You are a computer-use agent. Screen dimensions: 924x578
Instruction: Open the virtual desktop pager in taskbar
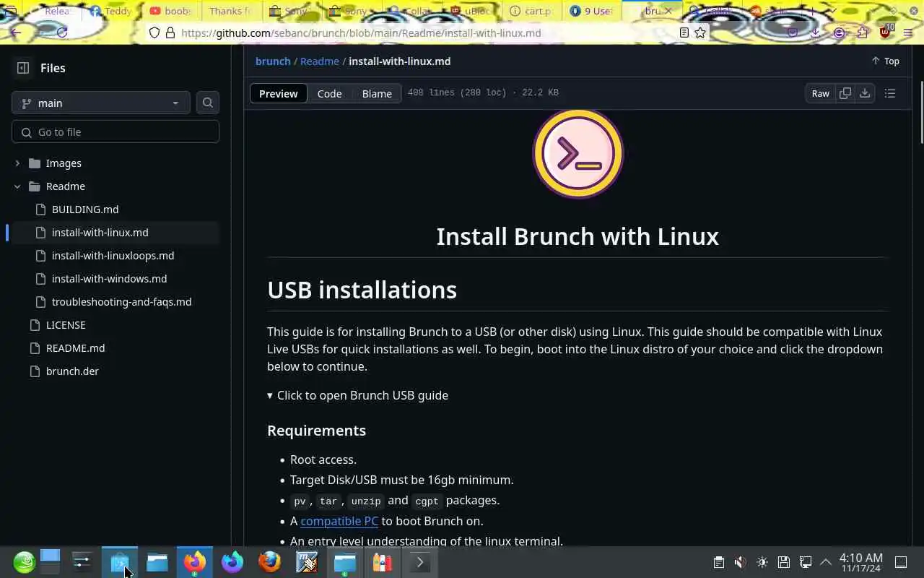click(x=50, y=562)
